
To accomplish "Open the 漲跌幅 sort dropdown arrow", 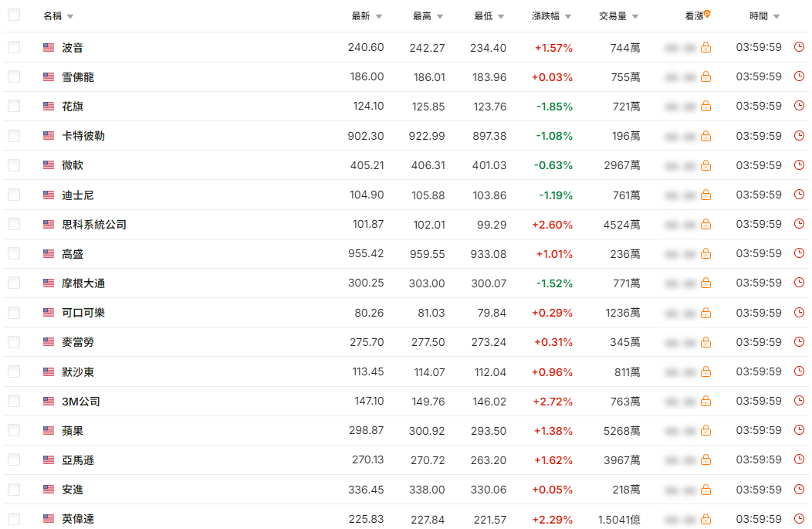I will (568, 16).
